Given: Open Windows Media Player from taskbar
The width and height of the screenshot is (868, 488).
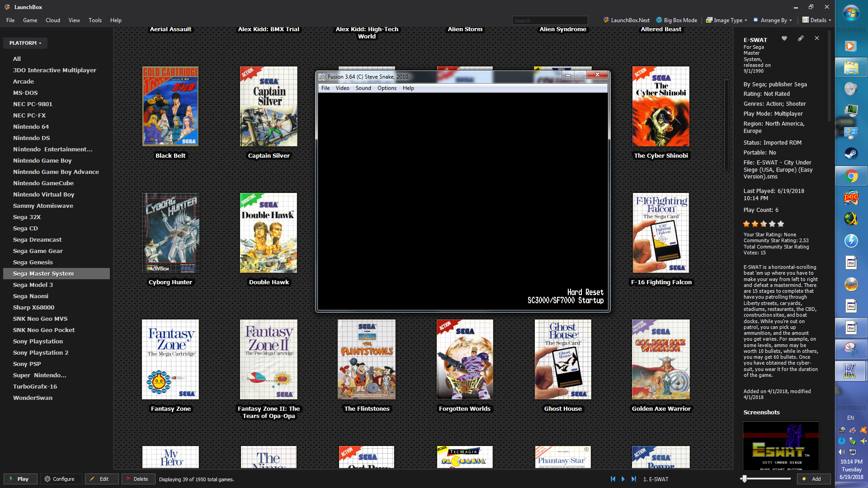Looking at the screenshot, I should tap(851, 46).
